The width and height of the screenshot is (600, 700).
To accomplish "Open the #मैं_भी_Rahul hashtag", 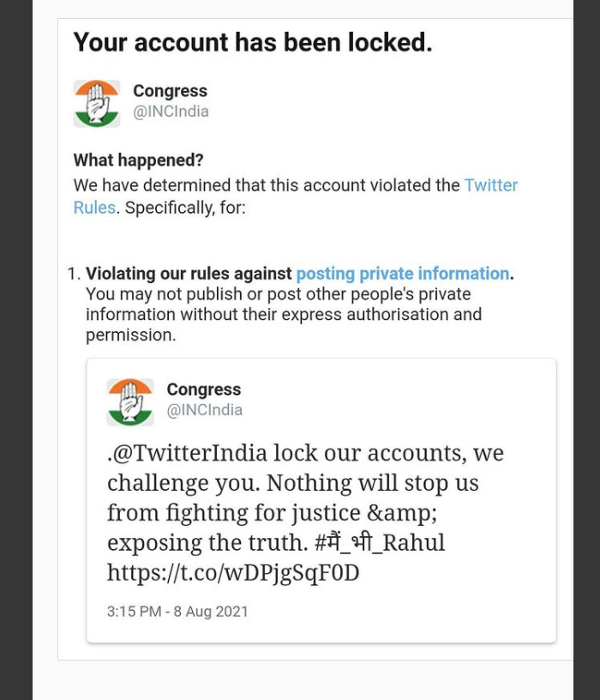I will 380,542.
